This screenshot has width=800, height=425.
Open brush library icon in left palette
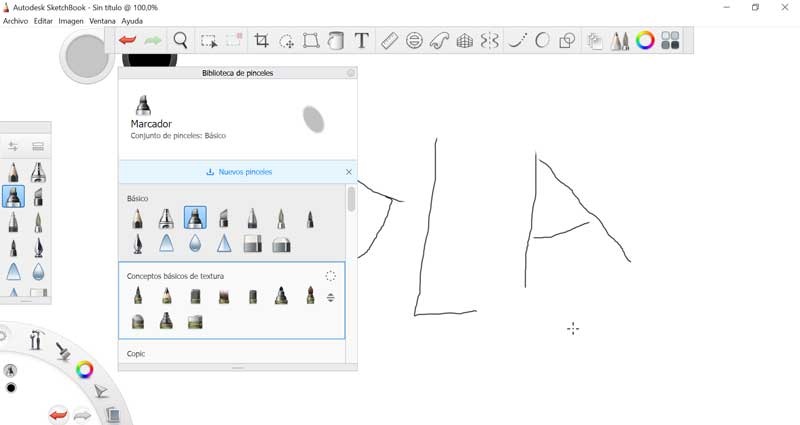click(x=38, y=147)
